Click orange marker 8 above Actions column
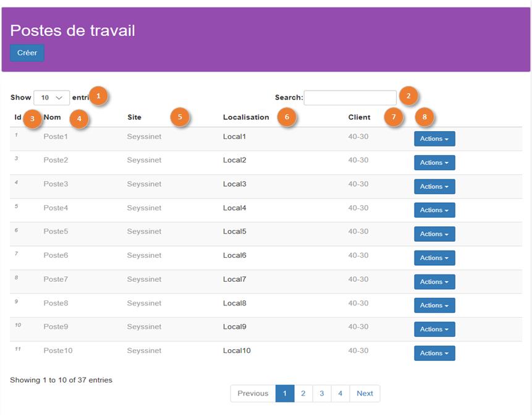This screenshot has width=532, height=416. pos(424,117)
